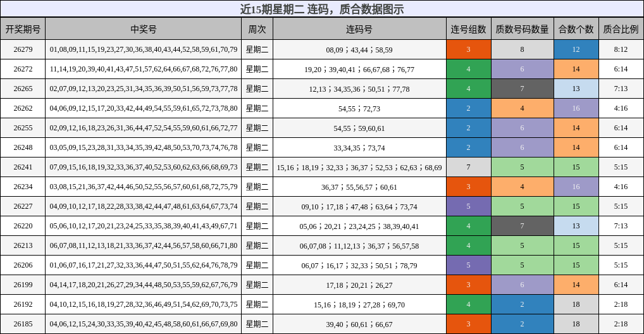This screenshot has height=334, width=644.
Task: Click the light blue 13 cell in row 26220
Action: (576, 226)
